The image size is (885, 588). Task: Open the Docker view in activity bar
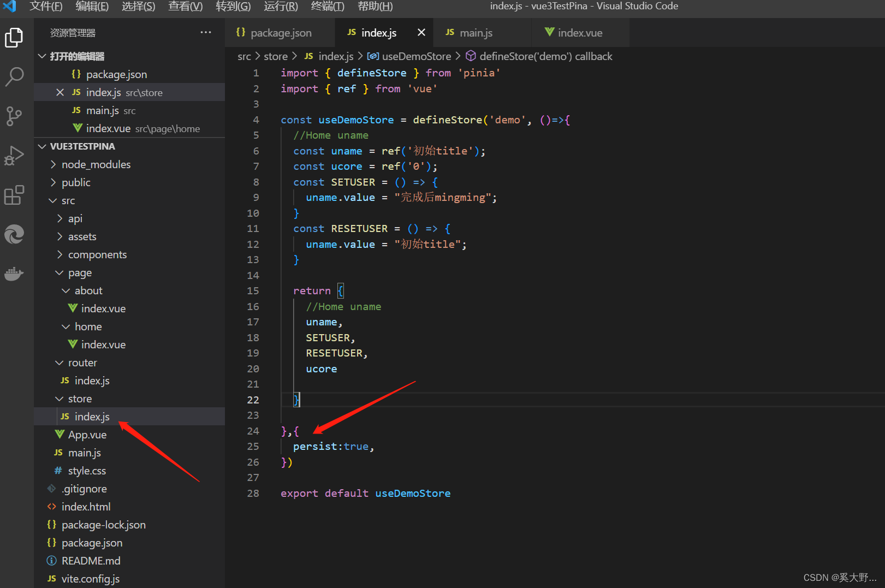click(14, 274)
